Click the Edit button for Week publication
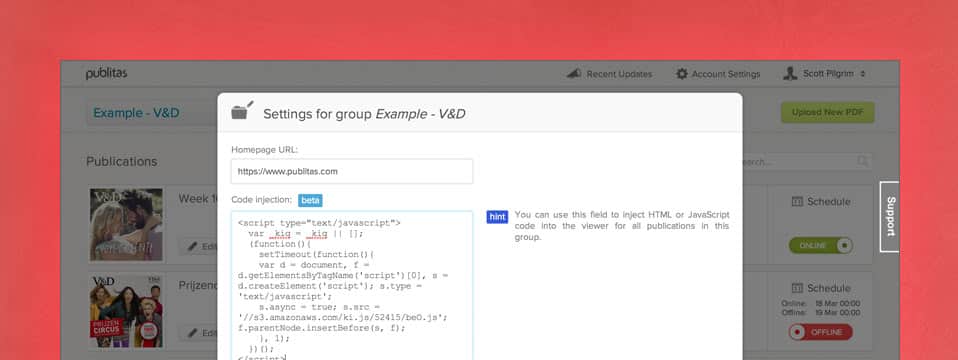958x360 pixels. [200, 246]
